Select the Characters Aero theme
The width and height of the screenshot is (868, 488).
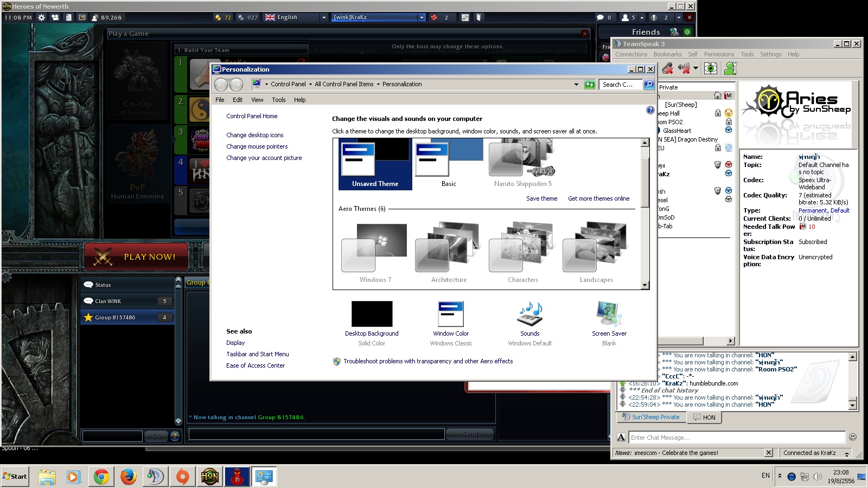click(523, 253)
